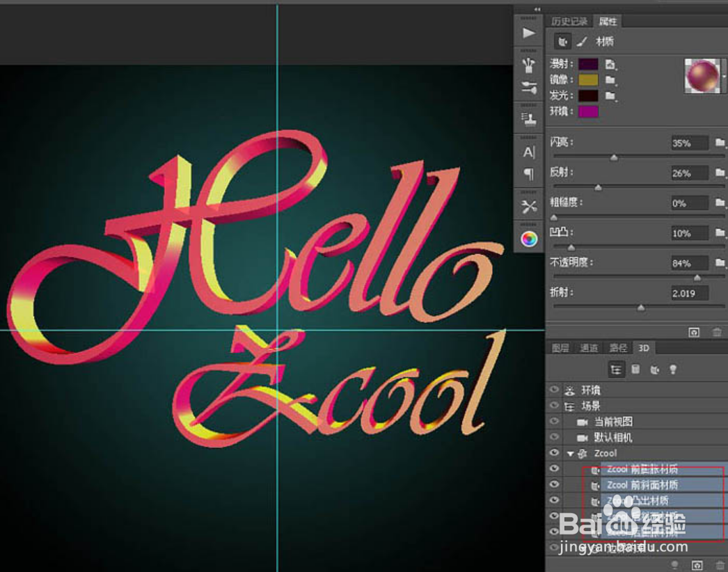Collapse the Zcool mesh tree node
This screenshot has height=572, width=728.
pyautogui.click(x=571, y=454)
